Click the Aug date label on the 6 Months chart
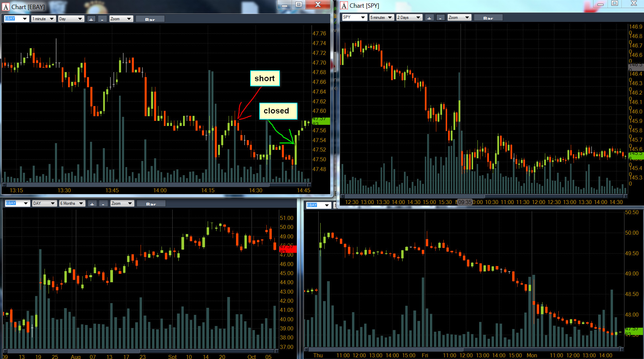This screenshot has height=359, width=644. click(76, 357)
